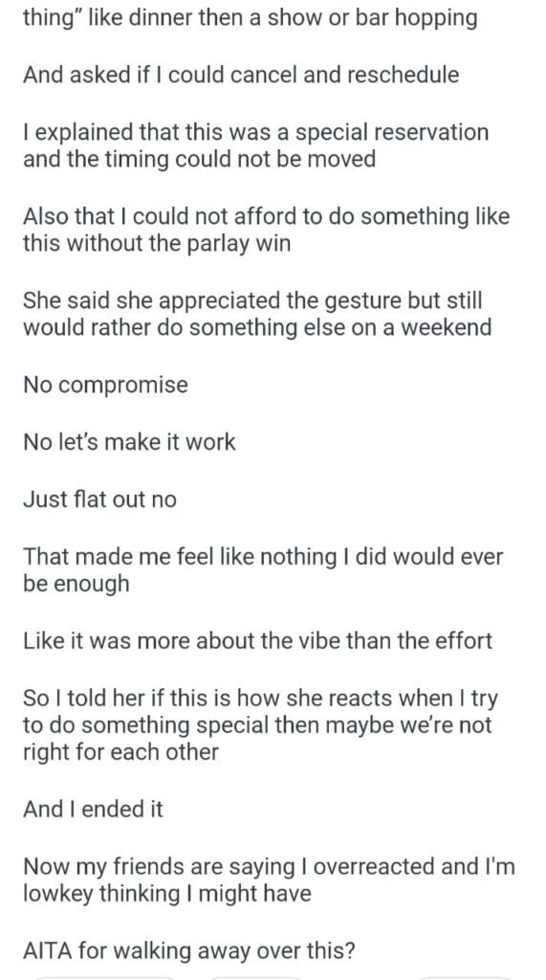Click the 'Just flat out no' text
Viewport: 546px width, 980px height.
click(x=100, y=499)
